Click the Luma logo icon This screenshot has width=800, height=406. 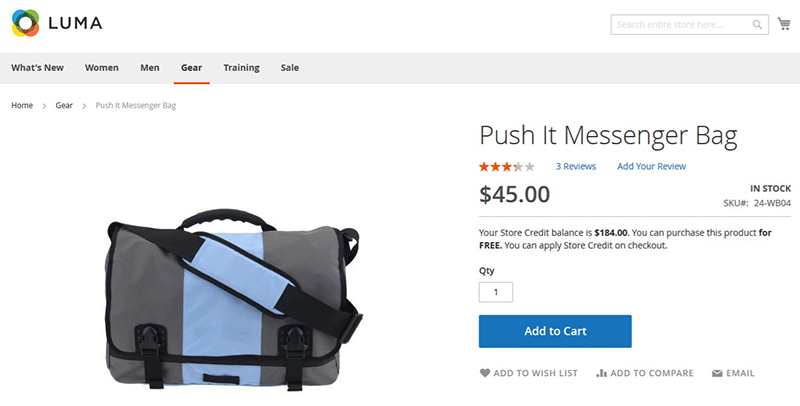(26, 23)
